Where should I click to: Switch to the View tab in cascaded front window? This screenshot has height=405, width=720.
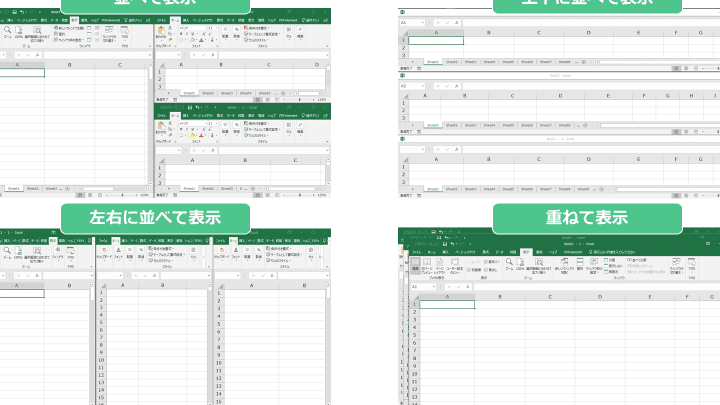(x=526, y=252)
